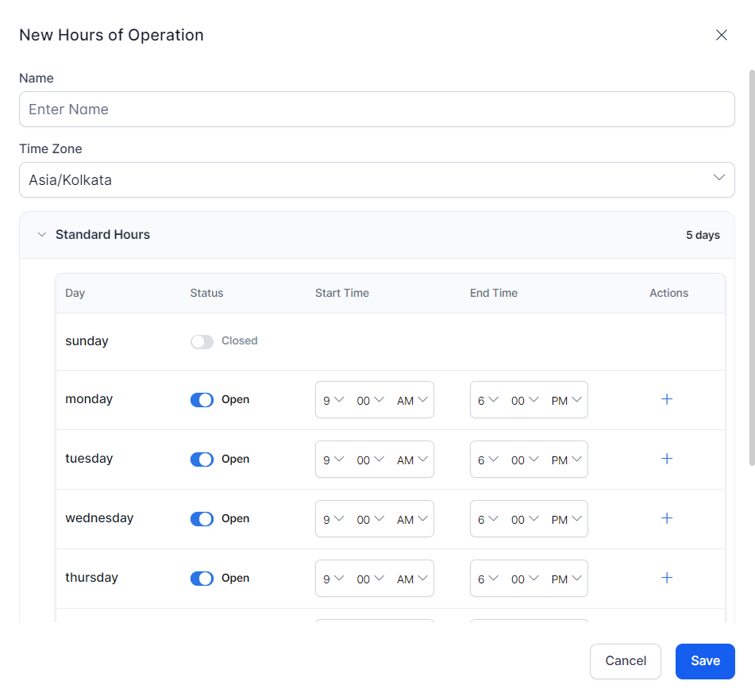Click the Save button
Screen dimensions: 755x700
pyautogui.click(x=704, y=661)
